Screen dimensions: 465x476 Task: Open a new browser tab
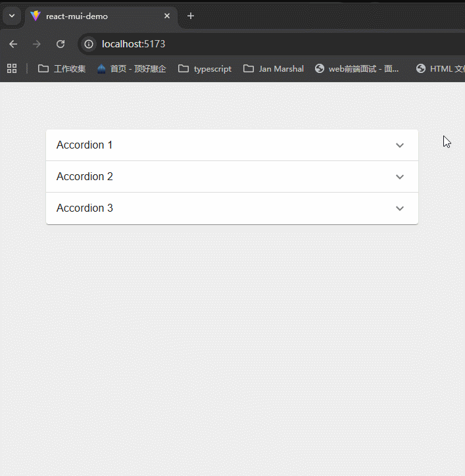tap(191, 16)
